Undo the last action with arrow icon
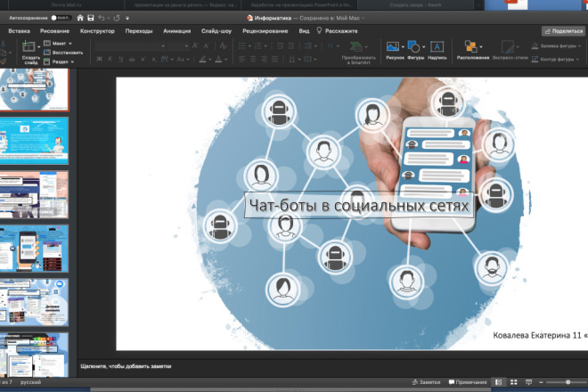588x392 pixels. click(102, 18)
